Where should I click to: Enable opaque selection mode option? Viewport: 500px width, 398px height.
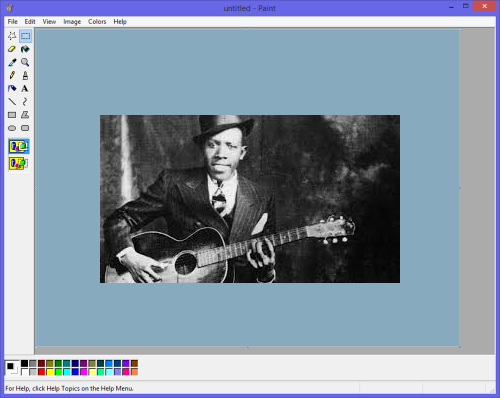19,146
